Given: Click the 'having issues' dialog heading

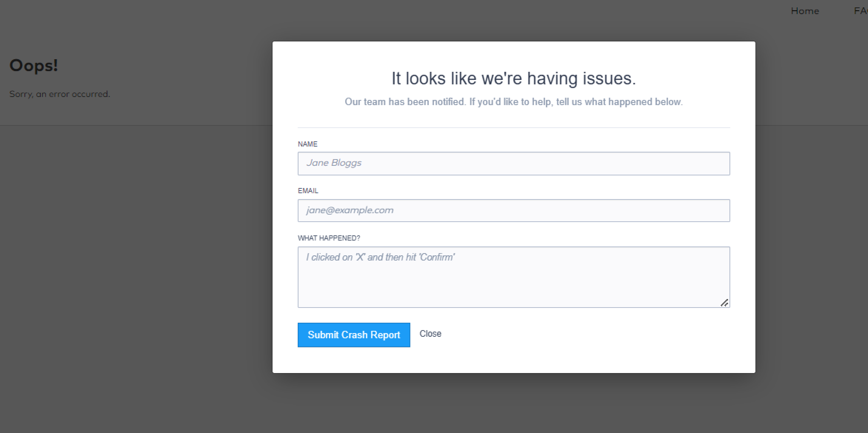Looking at the screenshot, I should (514, 78).
